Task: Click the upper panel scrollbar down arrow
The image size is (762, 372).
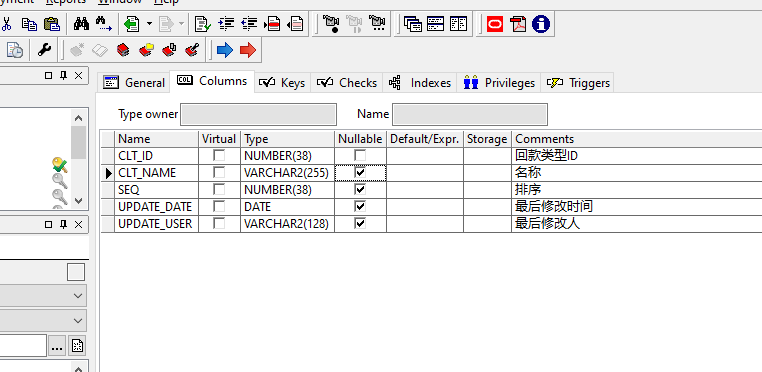Action: [79, 200]
